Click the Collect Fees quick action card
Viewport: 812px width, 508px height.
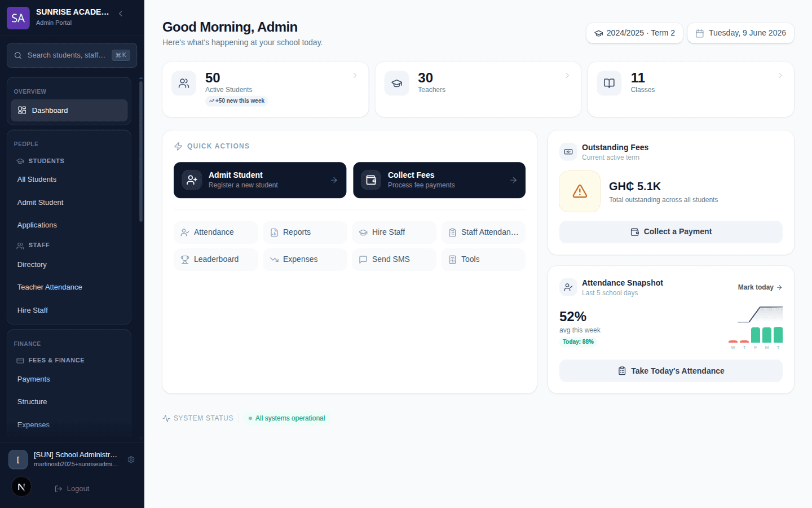tap(439, 180)
